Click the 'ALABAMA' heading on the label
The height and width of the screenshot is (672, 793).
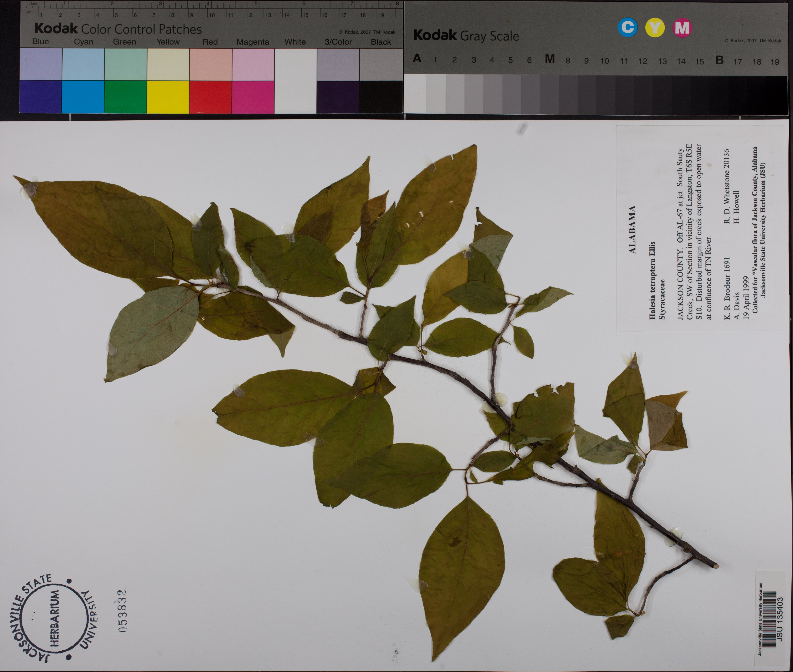(x=632, y=230)
